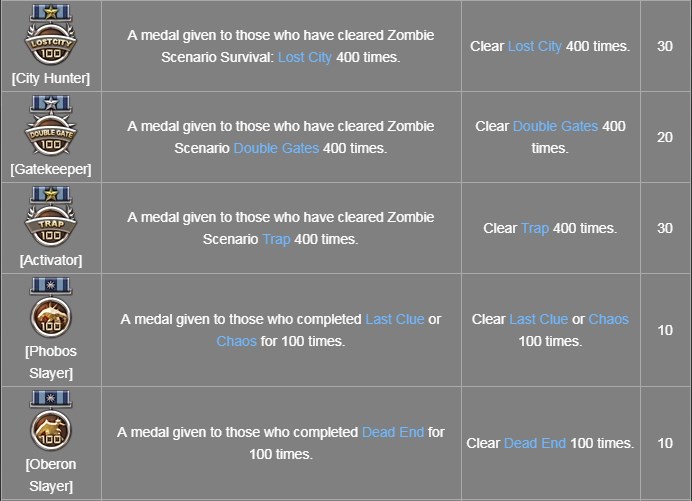The width and height of the screenshot is (692, 501).
Task: Open Lost City link in City Hunter description
Action: (305, 57)
